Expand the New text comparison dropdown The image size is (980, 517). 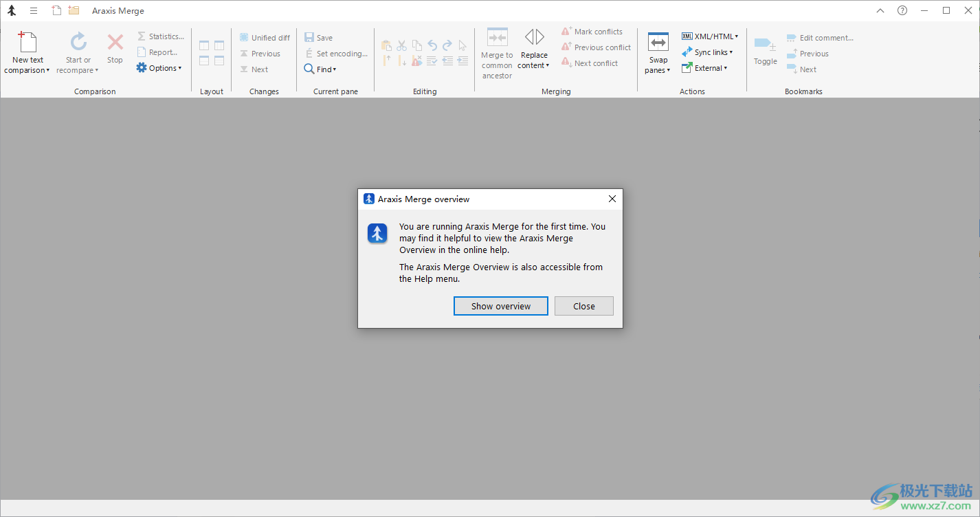tap(27, 54)
